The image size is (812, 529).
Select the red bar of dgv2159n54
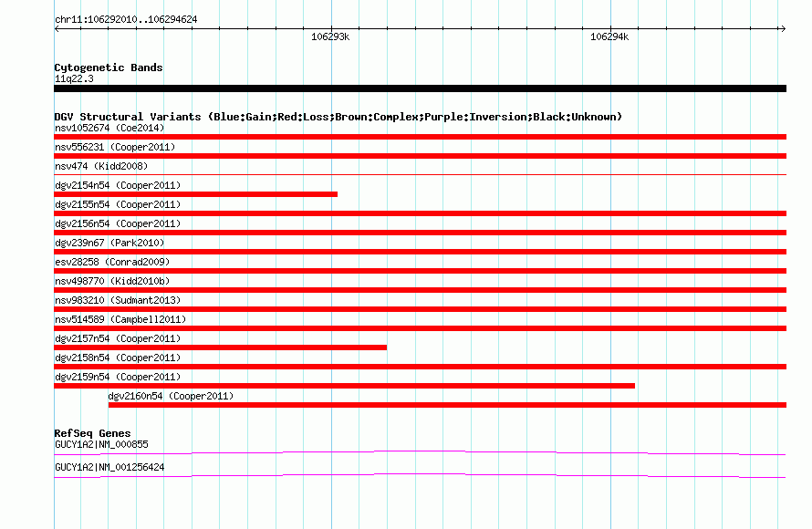pyautogui.click(x=344, y=386)
